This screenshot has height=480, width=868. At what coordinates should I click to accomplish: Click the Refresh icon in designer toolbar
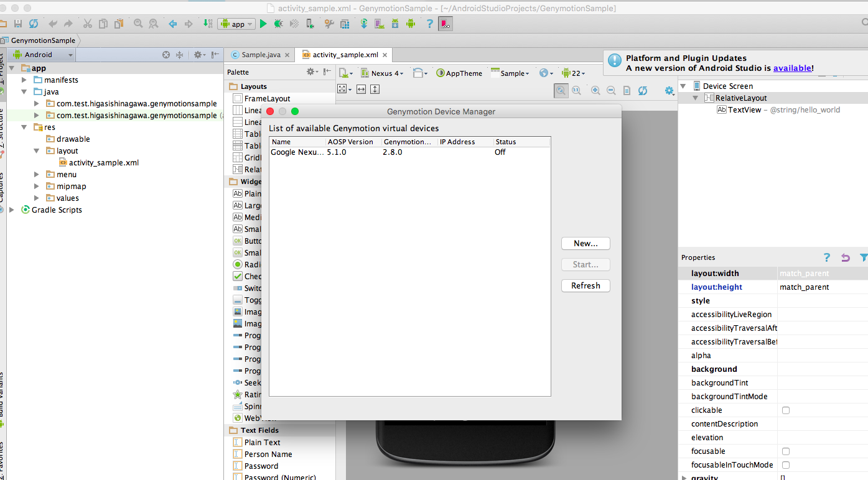coord(643,90)
